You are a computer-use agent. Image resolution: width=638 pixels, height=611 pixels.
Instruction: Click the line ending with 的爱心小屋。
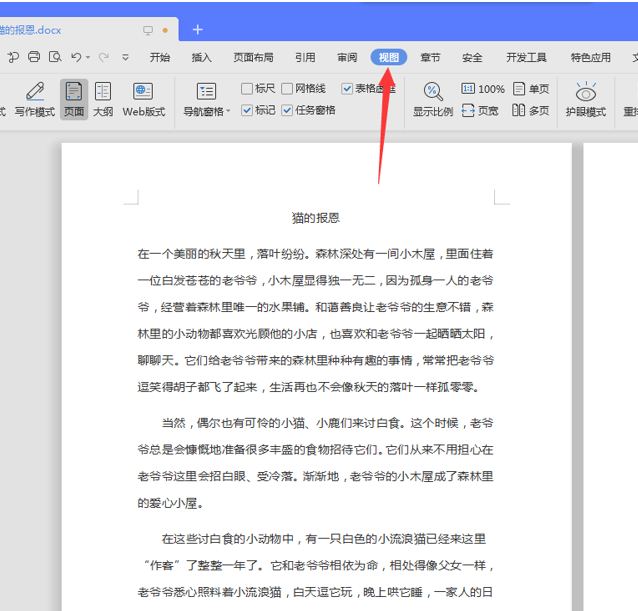coord(170,503)
